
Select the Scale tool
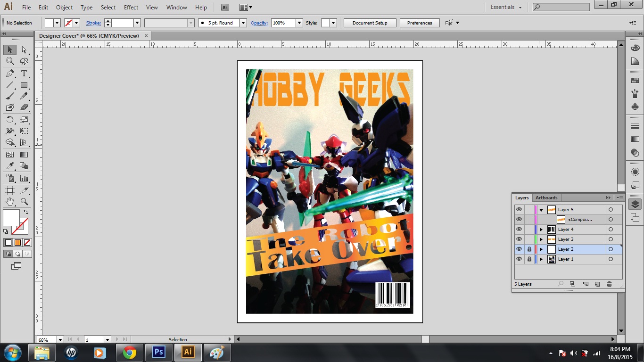coord(24,120)
